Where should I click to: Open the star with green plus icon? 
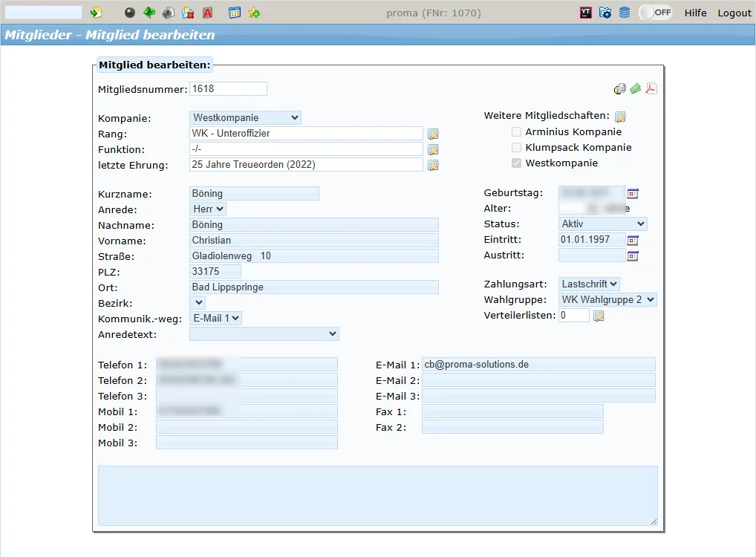[254, 13]
